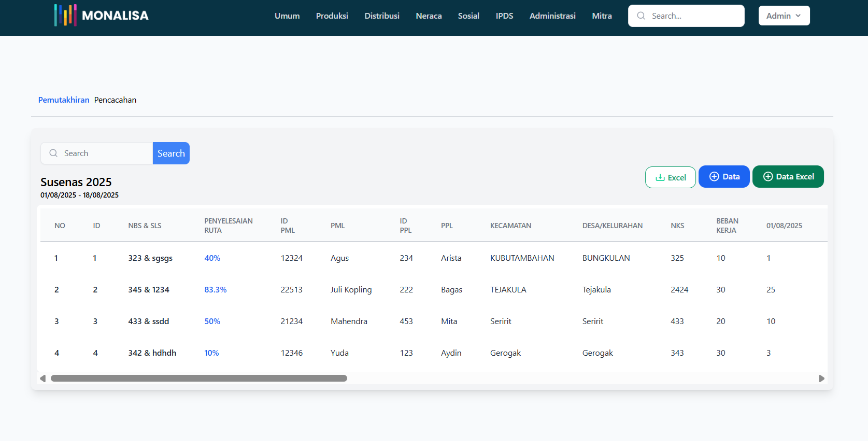Open the Produksi menu
This screenshot has height=448, width=868.
click(x=332, y=16)
